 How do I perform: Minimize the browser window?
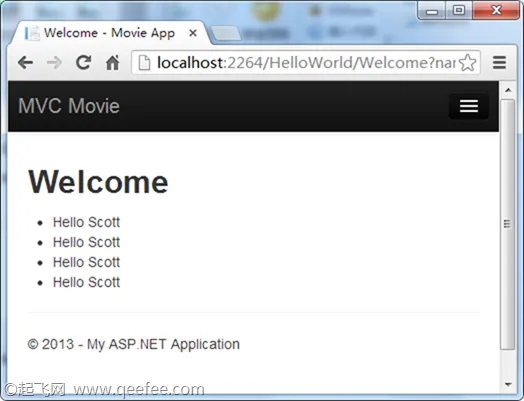click(432, 11)
